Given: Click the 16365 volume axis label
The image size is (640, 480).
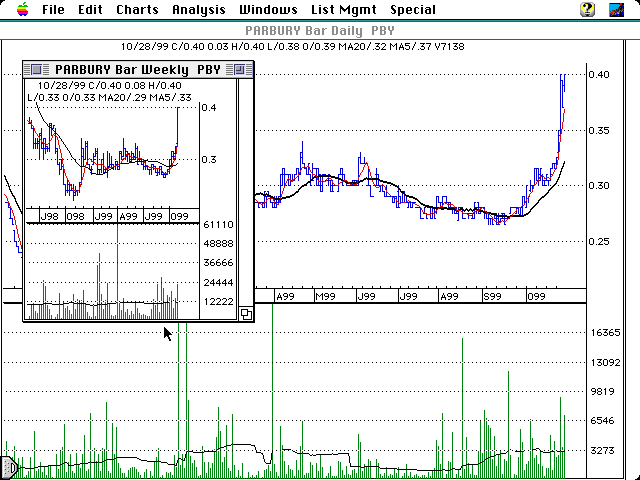Looking at the screenshot, I should 605,333.
